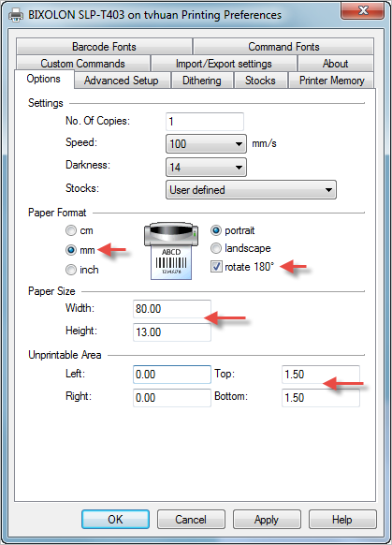Click the label printer preview image
The height and width of the screenshot is (545, 392).
pyautogui.click(x=171, y=251)
